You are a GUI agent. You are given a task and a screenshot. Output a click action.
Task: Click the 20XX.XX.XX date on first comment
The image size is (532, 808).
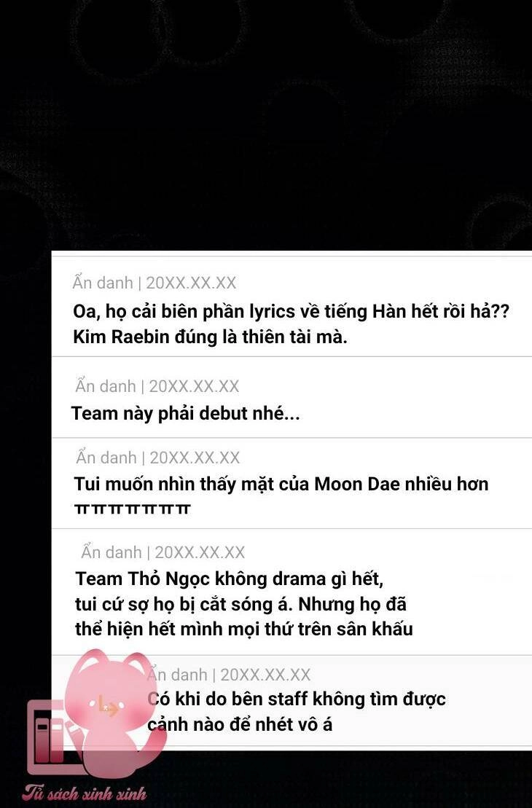[x=191, y=283]
